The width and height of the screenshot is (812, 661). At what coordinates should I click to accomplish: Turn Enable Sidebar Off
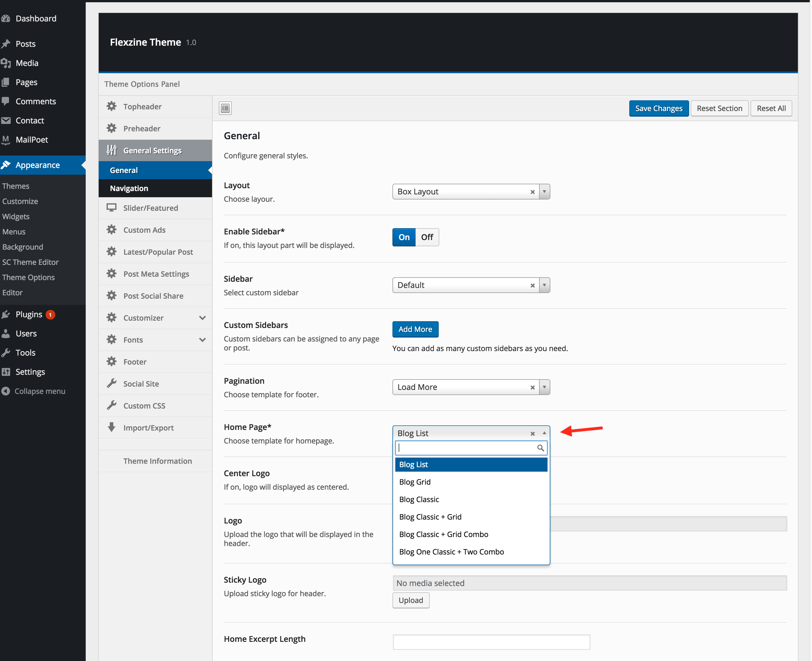click(x=427, y=237)
